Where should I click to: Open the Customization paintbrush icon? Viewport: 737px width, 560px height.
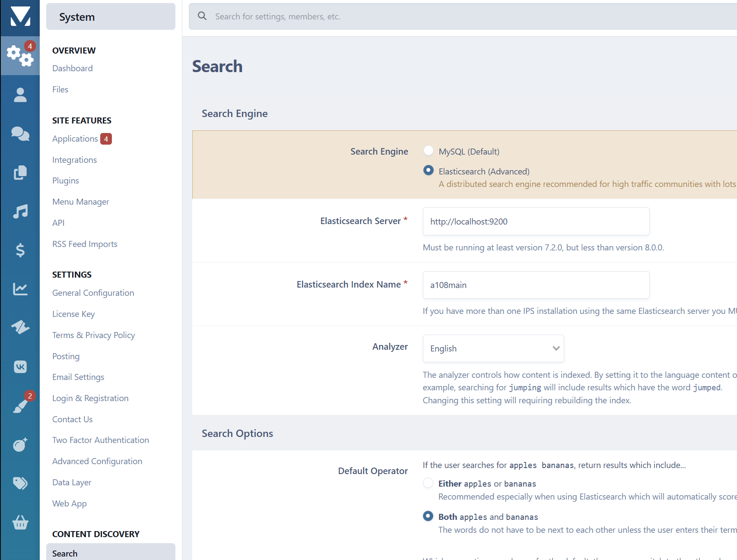tap(20, 405)
